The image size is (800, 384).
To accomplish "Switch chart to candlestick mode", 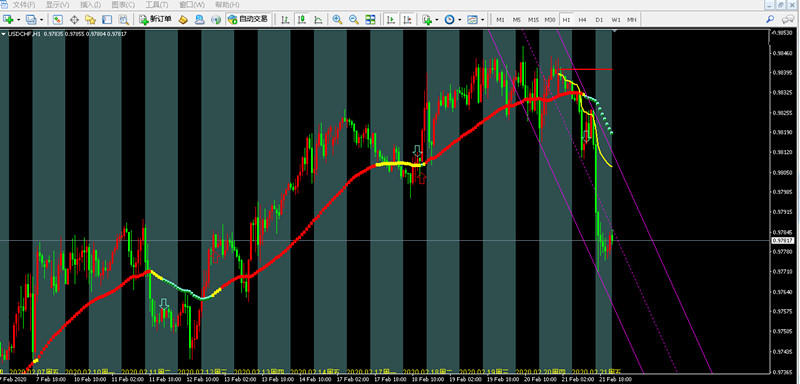I will click(302, 19).
